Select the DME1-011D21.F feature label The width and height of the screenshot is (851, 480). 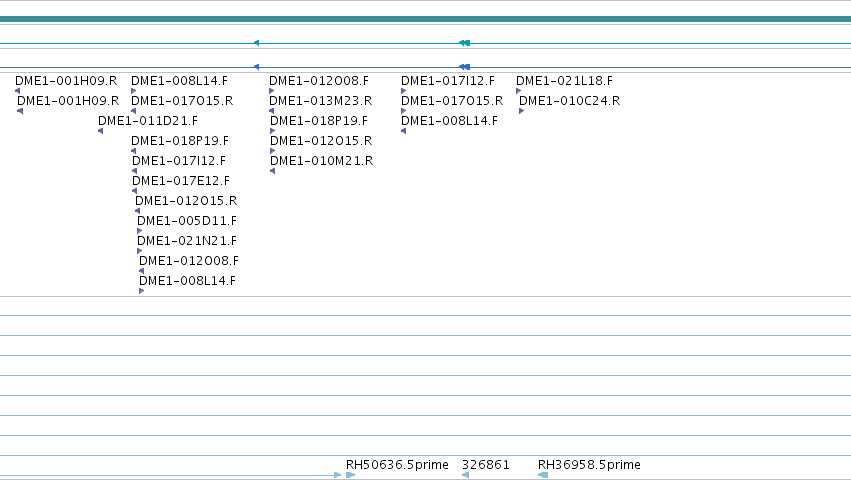point(148,121)
